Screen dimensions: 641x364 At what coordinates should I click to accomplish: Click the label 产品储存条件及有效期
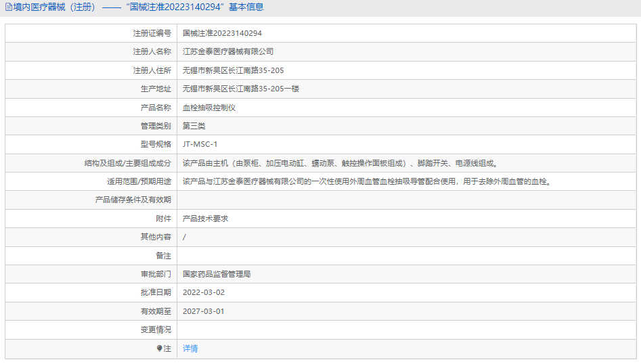133,200
